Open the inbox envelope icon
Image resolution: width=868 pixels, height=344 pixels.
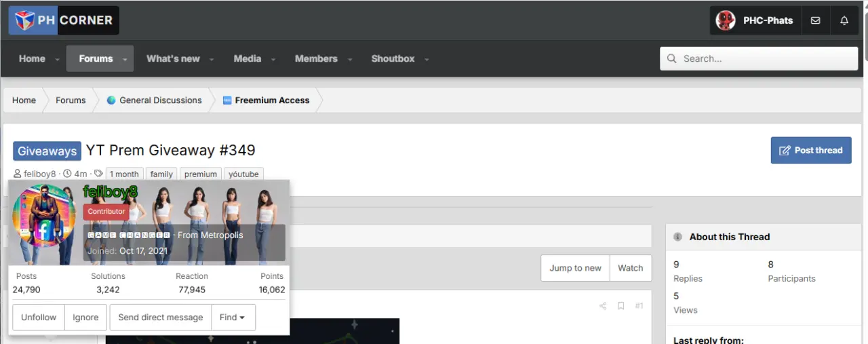(815, 20)
